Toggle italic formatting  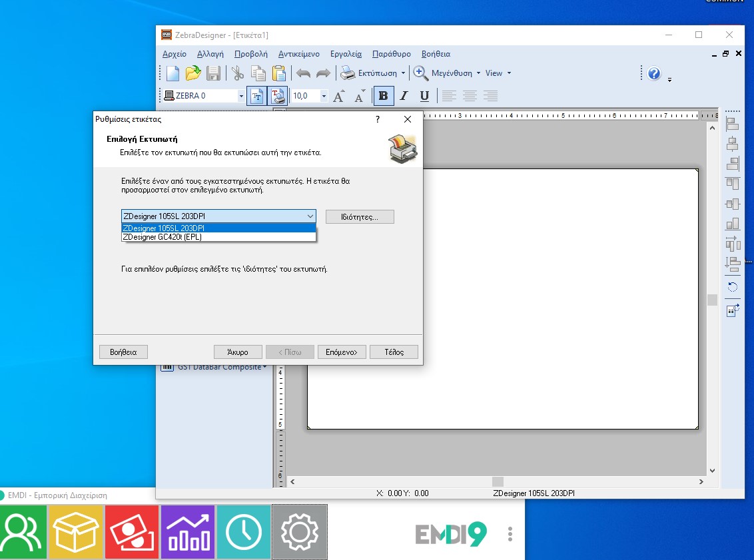click(x=404, y=96)
